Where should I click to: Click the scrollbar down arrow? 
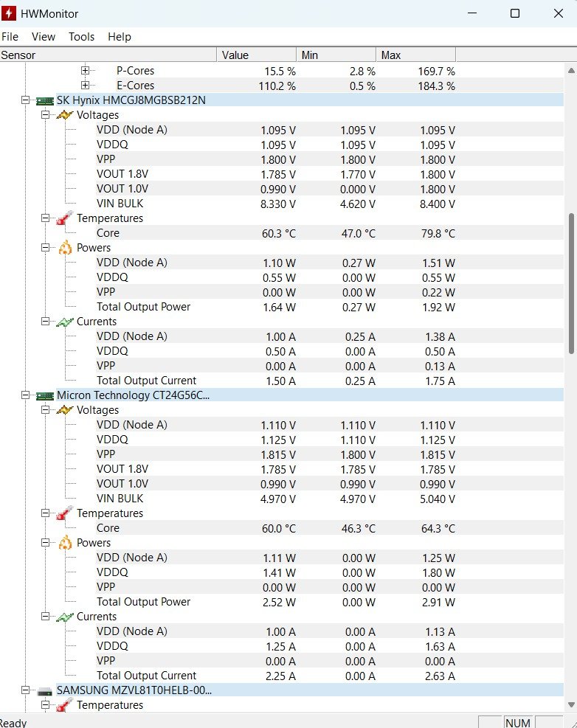coord(571,705)
